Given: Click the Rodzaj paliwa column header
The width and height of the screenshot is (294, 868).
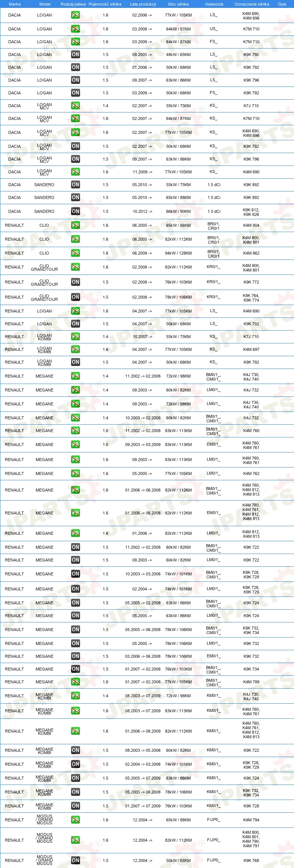Looking at the screenshot, I should click(x=73, y=4).
